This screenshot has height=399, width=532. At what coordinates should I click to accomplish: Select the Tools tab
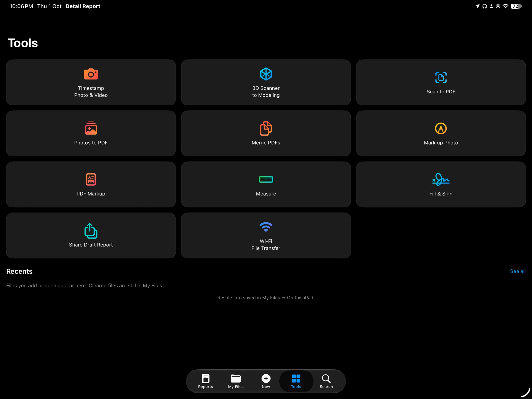pos(296,381)
